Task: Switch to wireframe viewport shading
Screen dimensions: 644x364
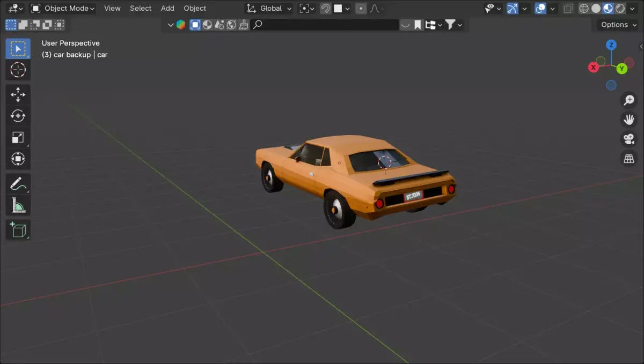Action: point(584,9)
